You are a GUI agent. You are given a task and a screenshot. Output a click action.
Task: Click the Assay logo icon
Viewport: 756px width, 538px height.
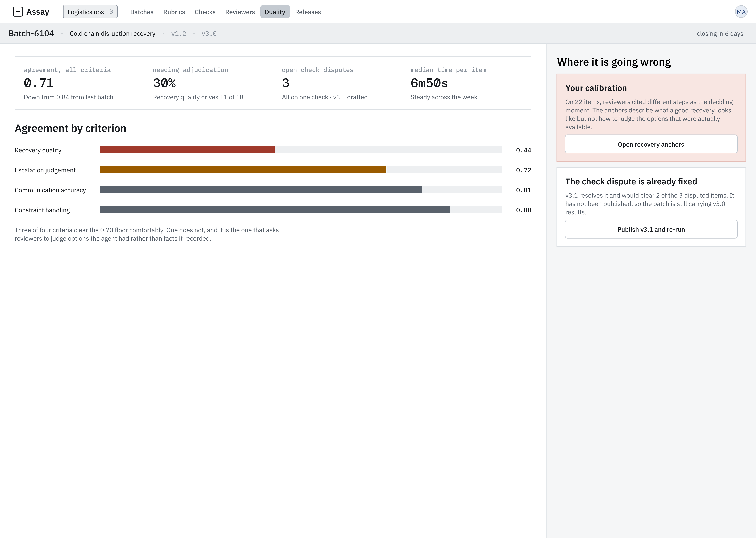tap(18, 12)
